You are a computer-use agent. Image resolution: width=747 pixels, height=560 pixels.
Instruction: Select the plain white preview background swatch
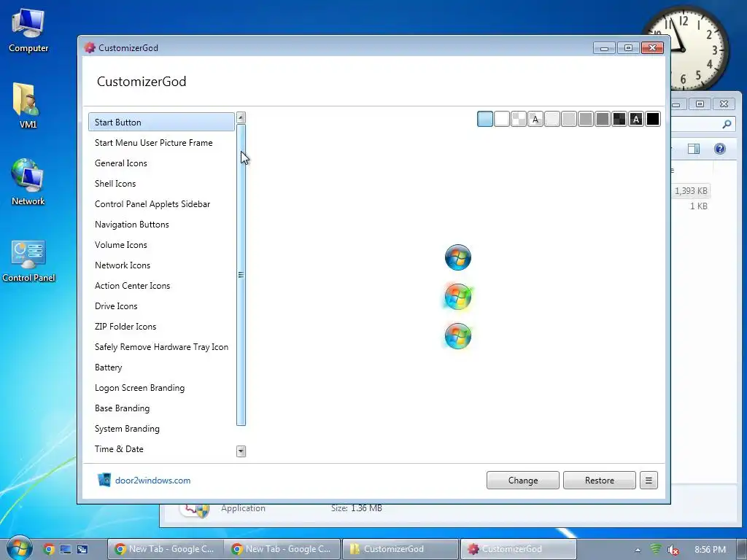502,119
